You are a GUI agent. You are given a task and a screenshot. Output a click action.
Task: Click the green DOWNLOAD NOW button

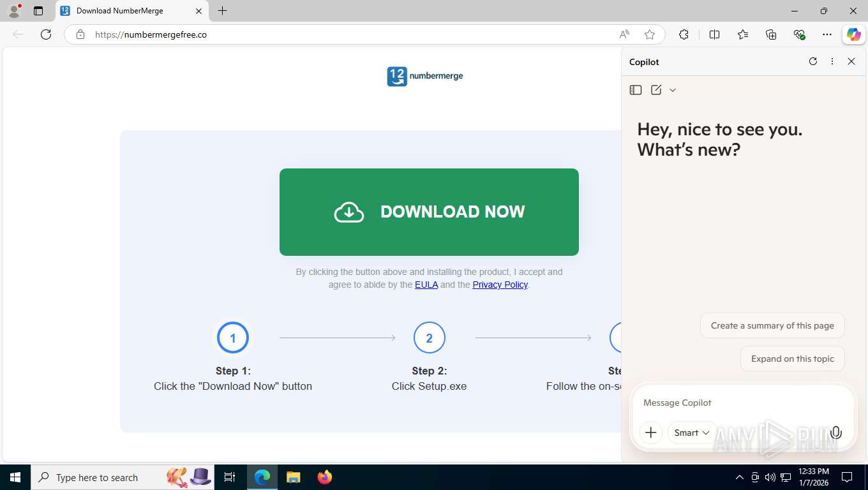tap(429, 212)
